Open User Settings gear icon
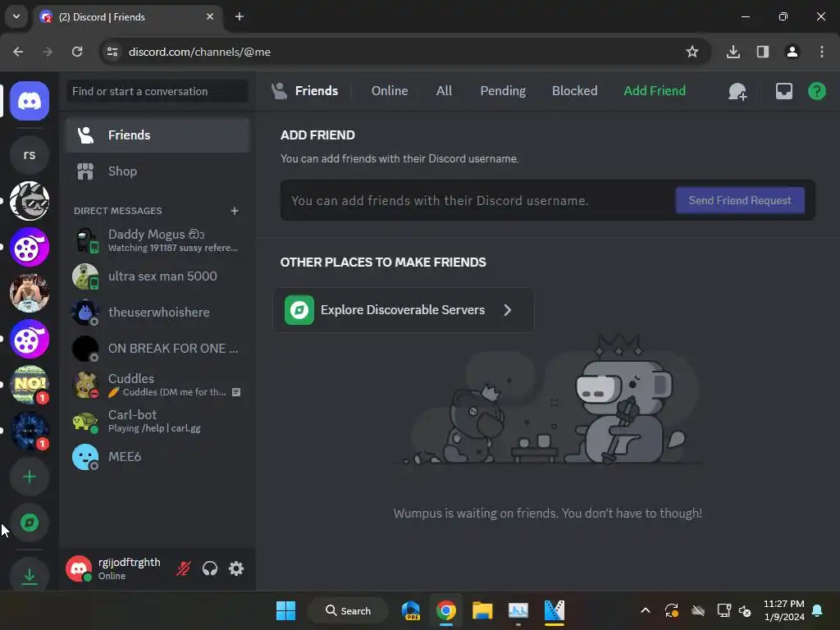The image size is (840, 630). pyautogui.click(x=236, y=568)
